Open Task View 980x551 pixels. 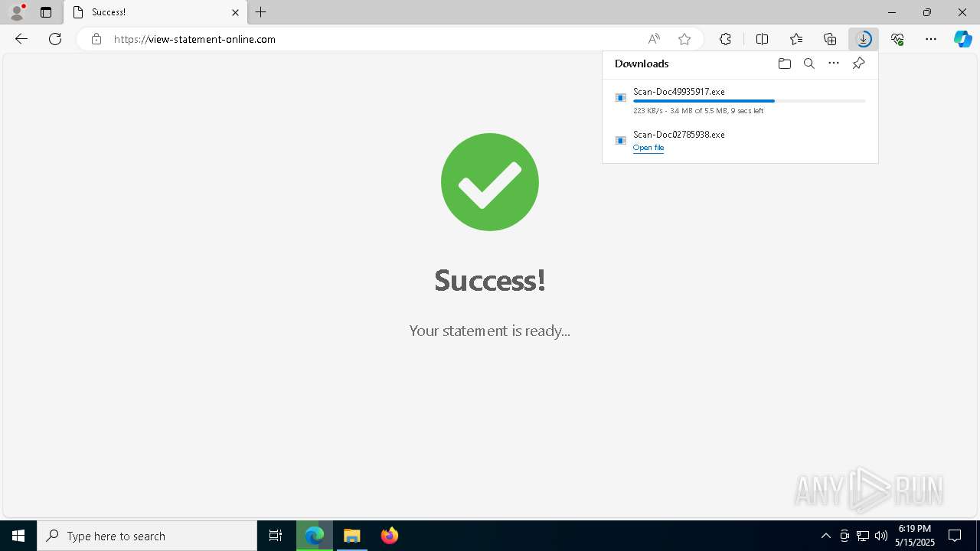click(276, 536)
